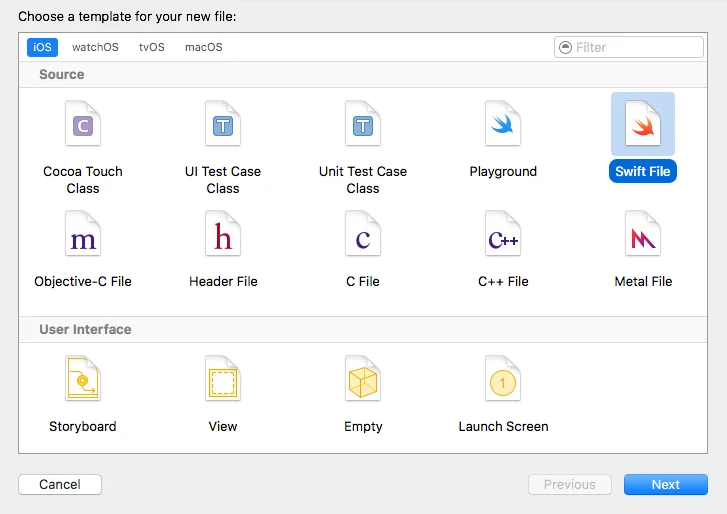This screenshot has height=514, width=727.
Task: Click the 'User Interface' section header
Action: pyautogui.click(x=85, y=330)
